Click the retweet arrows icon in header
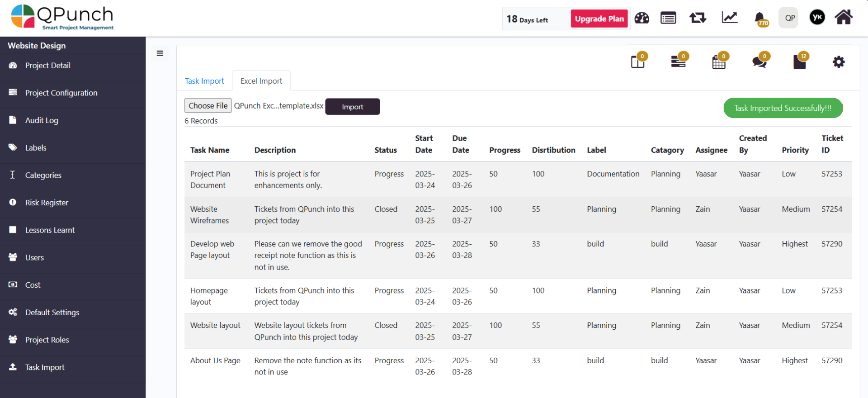 pos(698,18)
